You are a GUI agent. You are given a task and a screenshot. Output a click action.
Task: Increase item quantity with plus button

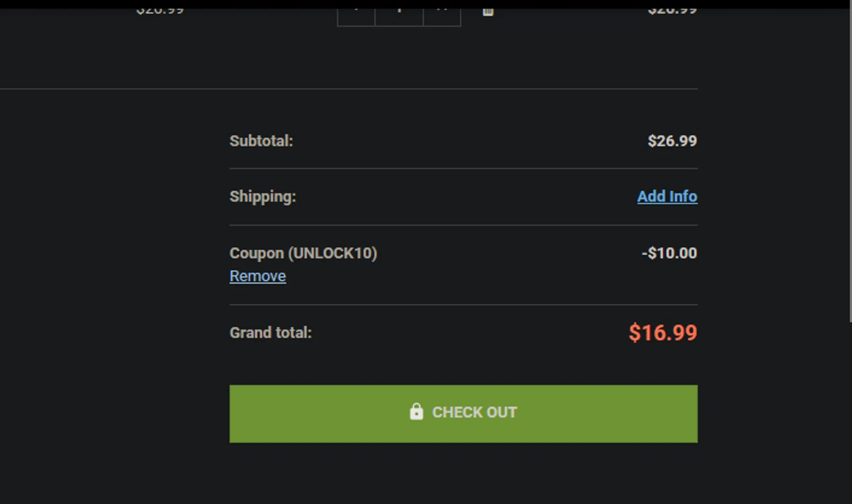[x=442, y=16]
